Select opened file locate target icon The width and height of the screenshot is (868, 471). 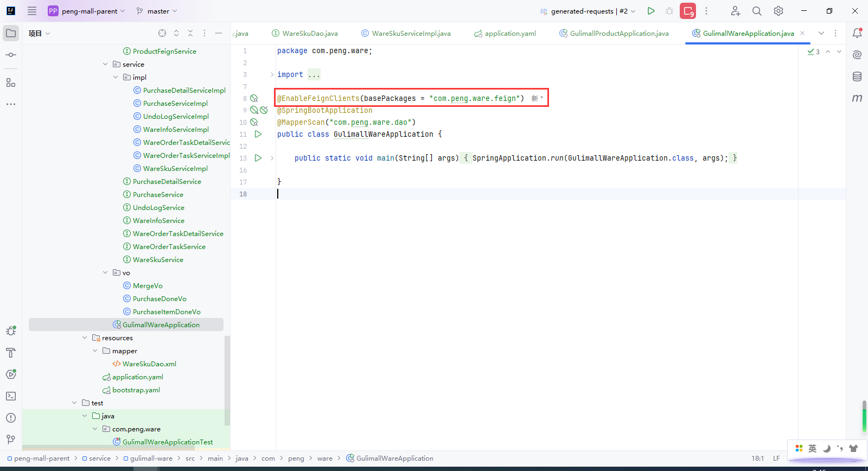tap(162, 33)
